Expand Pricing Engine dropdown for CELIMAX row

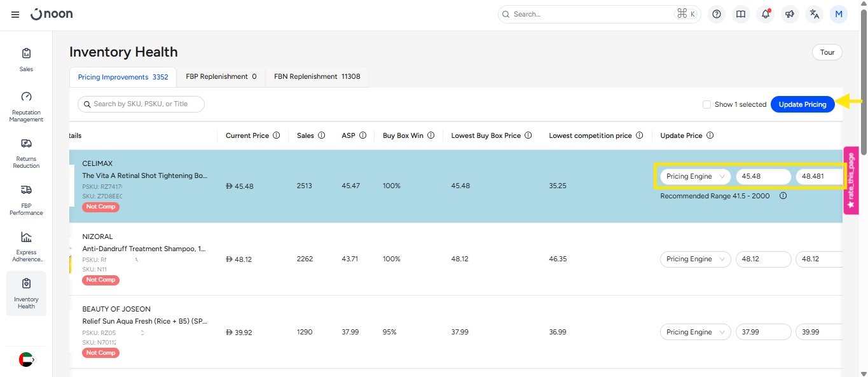click(x=695, y=177)
